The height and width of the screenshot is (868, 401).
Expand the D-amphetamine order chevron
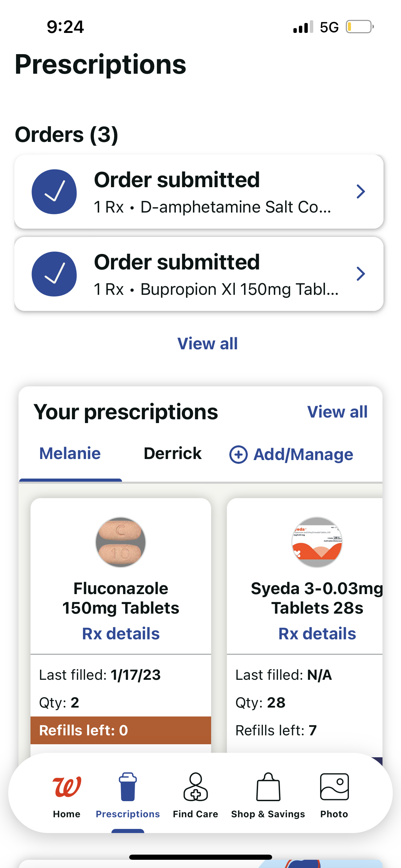[361, 192]
